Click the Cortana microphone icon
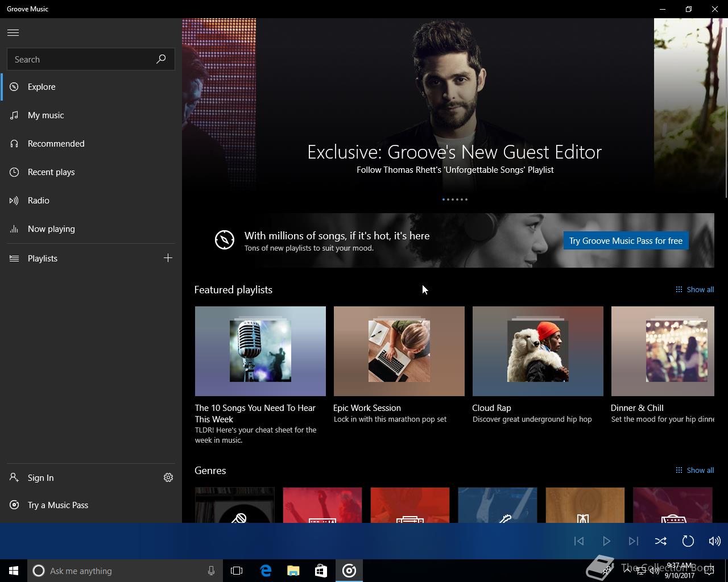728x582 pixels. pyautogui.click(x=211, y=571)
